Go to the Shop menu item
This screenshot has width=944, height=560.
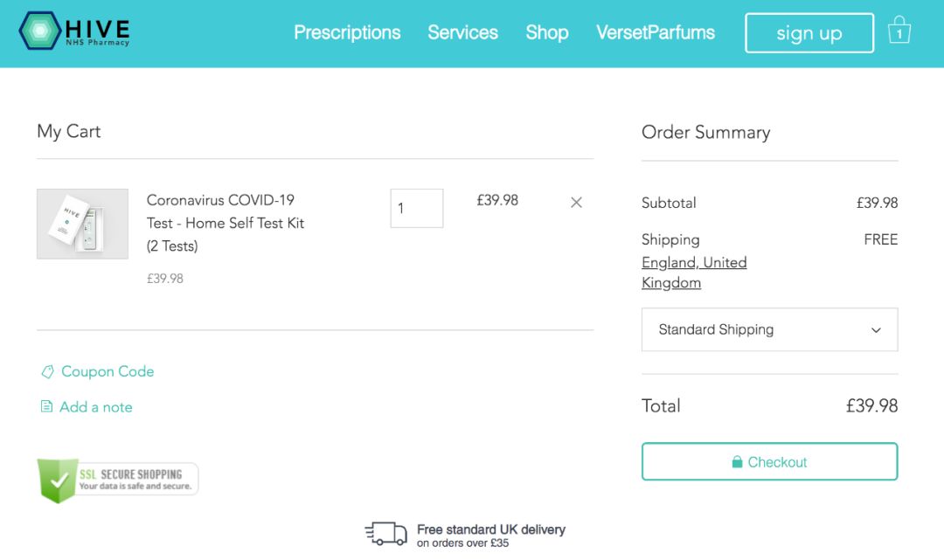547,33
